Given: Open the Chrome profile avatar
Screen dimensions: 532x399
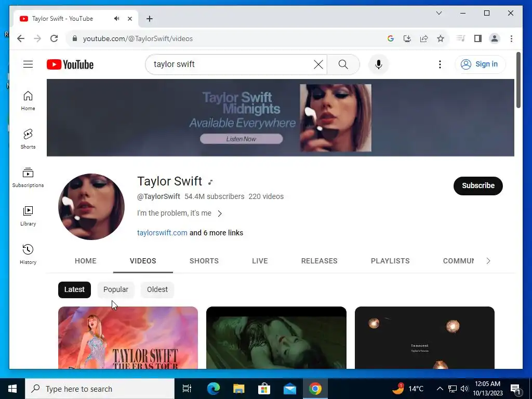Looking at the screenshot, I should click(495, 38).
